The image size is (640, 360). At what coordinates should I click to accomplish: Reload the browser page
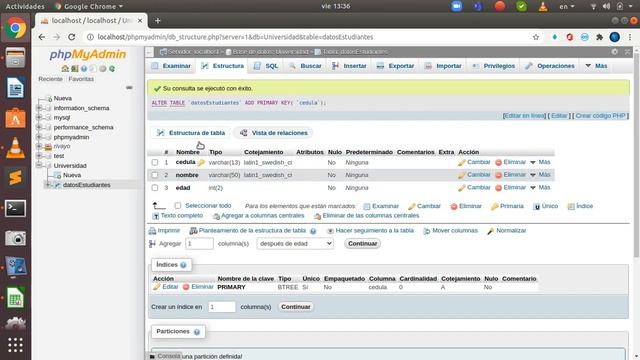71,37
